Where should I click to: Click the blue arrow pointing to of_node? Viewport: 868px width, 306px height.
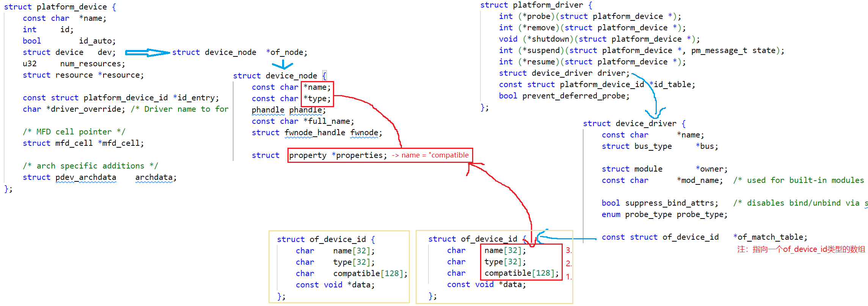pos(147,53)
